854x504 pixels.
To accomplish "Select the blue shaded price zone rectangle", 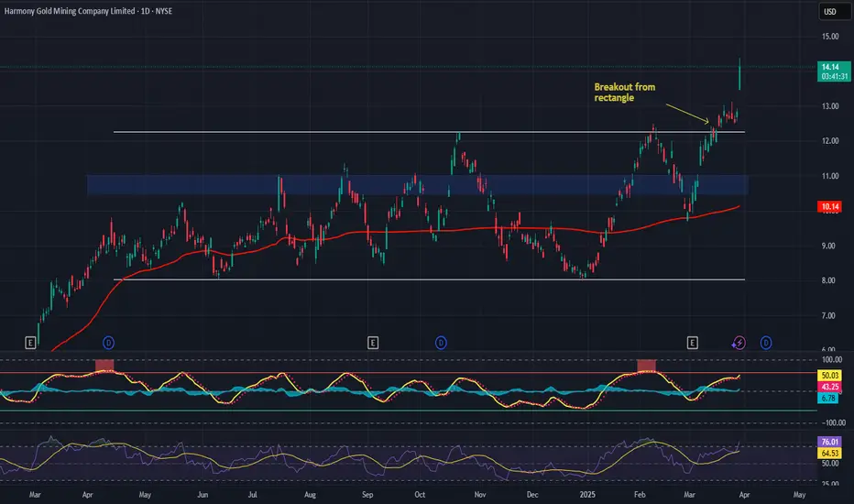I will click(417, 185).
